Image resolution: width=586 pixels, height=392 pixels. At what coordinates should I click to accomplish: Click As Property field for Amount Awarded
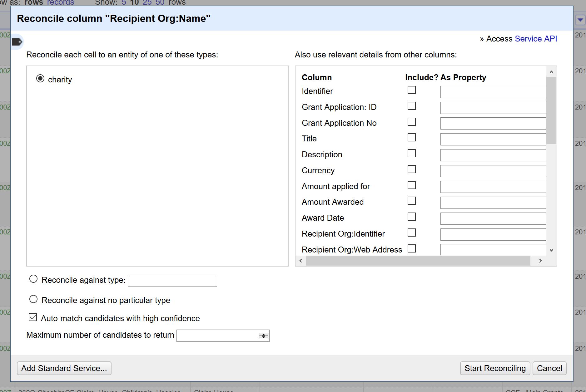pyautogui.click(x=493, y=203)
